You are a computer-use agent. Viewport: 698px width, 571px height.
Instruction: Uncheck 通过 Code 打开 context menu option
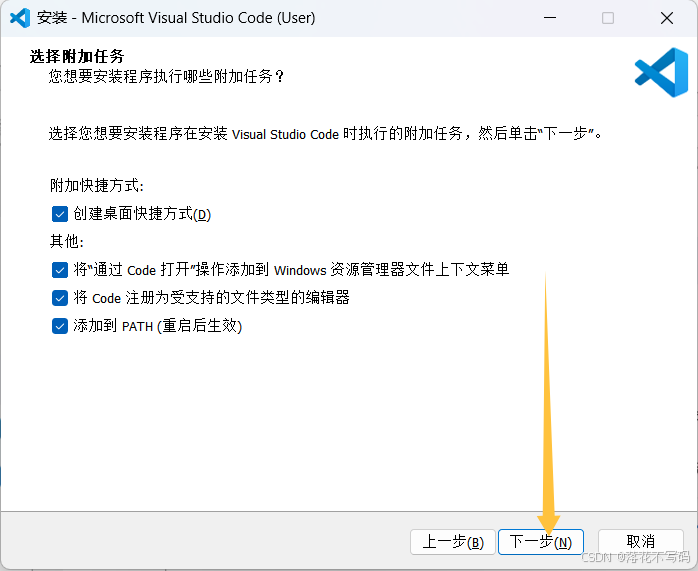pos(60,270)
